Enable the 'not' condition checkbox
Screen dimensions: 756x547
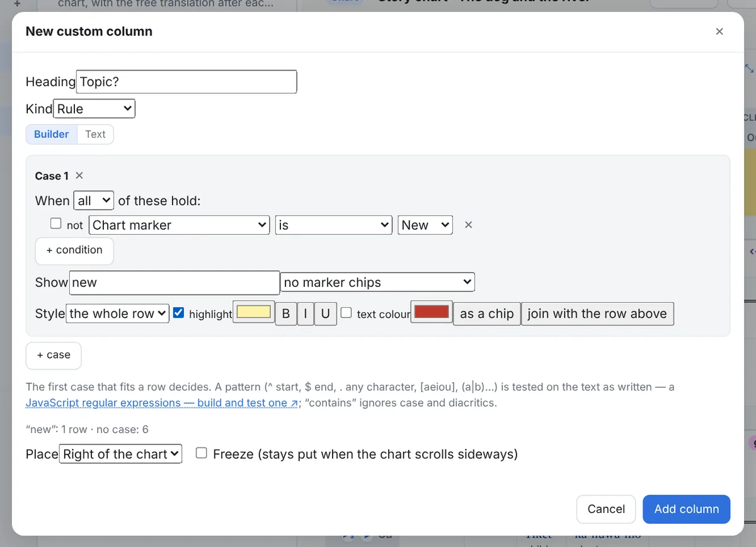pos(56,223)
